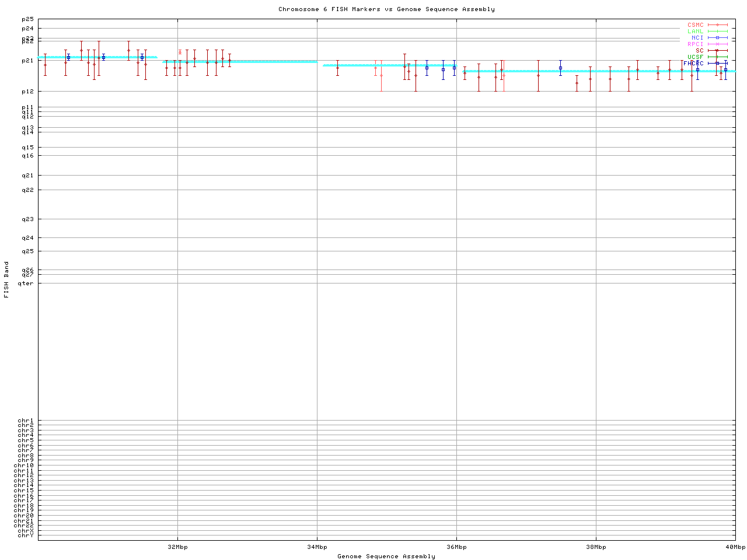The width and height of the screenshot is (747, 560).
Task: Click the 34Mbp x-axis tick label
Action: [317, 547]
